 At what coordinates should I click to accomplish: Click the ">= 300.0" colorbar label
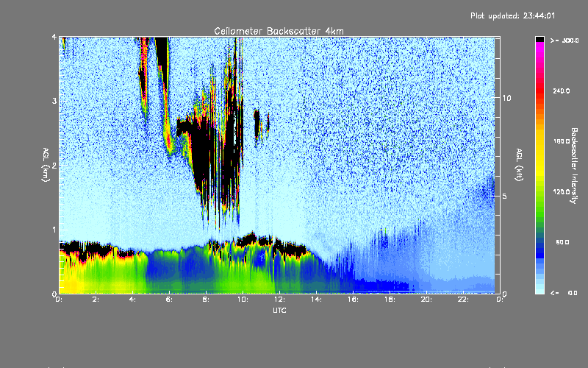564,40
